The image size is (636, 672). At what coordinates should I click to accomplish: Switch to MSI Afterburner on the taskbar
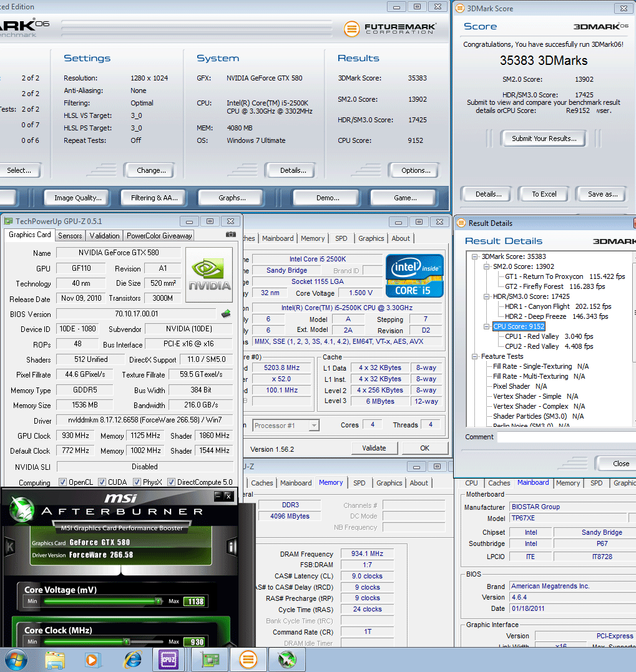pyautogui.click(x=286, y=660)
